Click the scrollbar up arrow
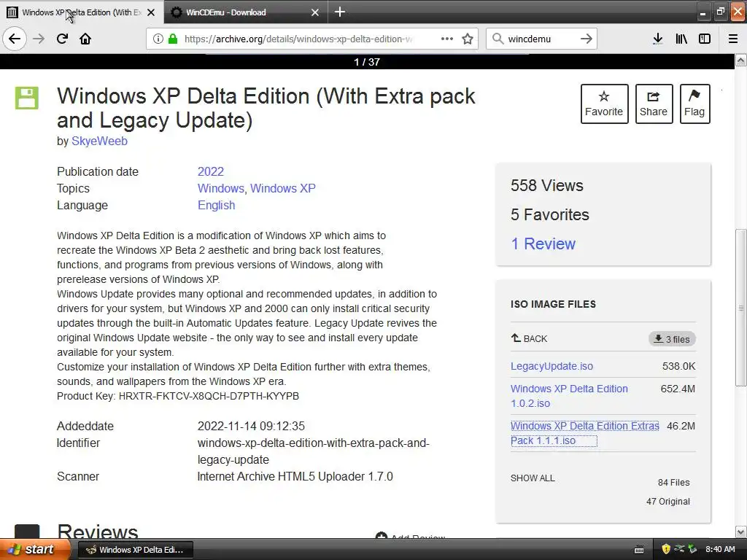The image size is (747, 560). pos(741,61)
